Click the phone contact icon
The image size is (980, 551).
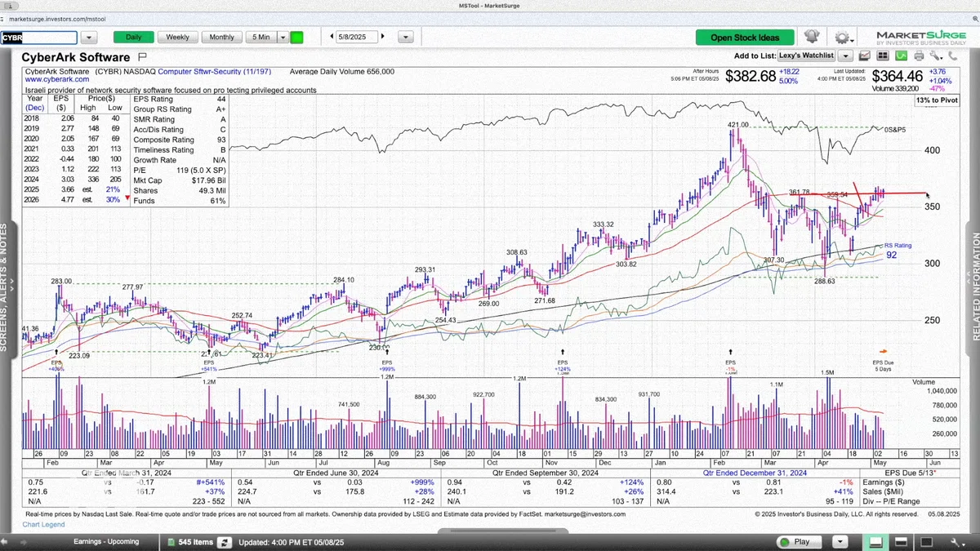pos(953,56)
